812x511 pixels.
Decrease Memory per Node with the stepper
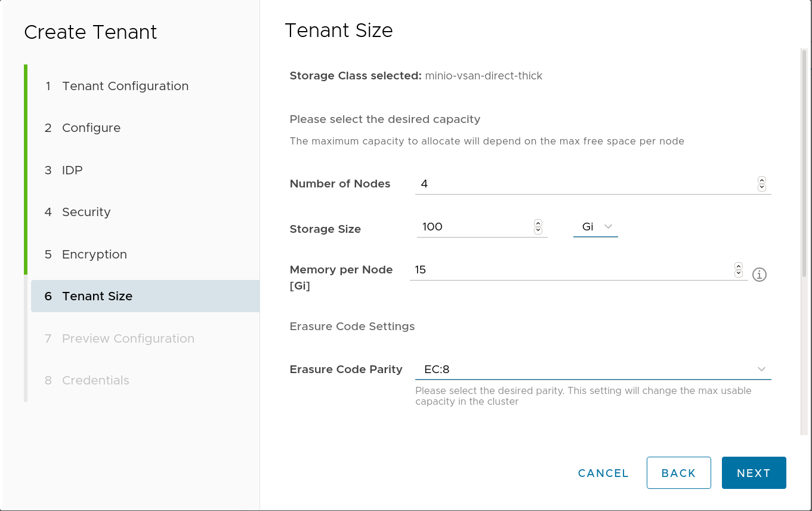click(739, 273)
